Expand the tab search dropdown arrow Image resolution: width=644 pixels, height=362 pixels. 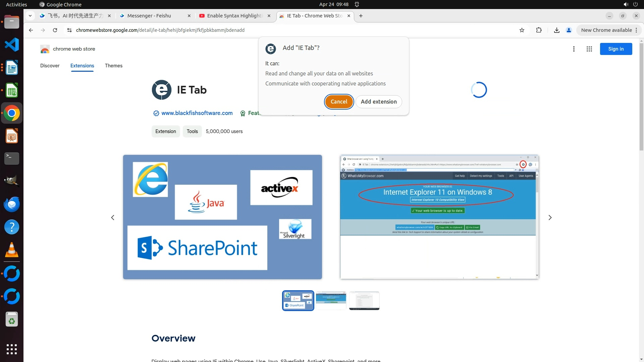pos(30,16)
